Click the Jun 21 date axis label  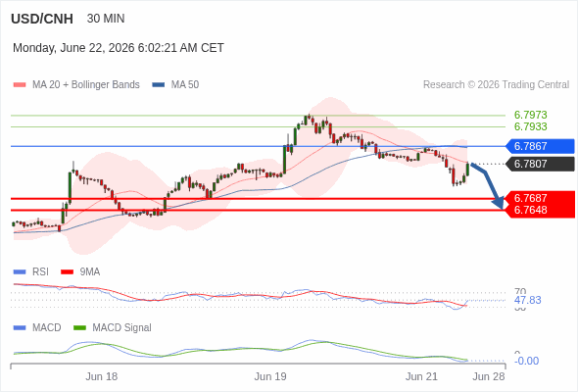(421, 376)
